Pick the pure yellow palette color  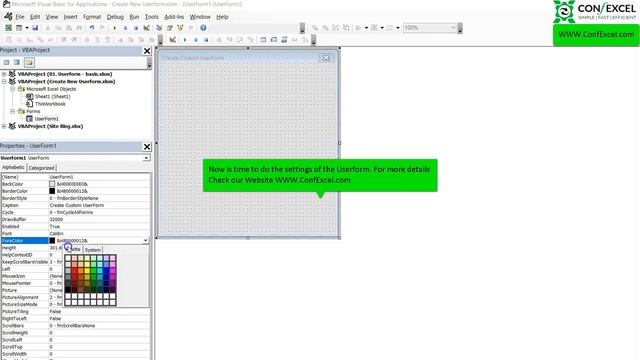87,271
